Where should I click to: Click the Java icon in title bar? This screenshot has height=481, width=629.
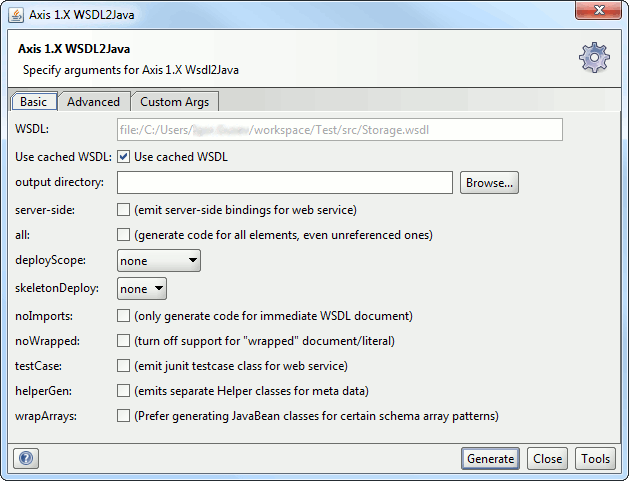[x=16, y=15]
